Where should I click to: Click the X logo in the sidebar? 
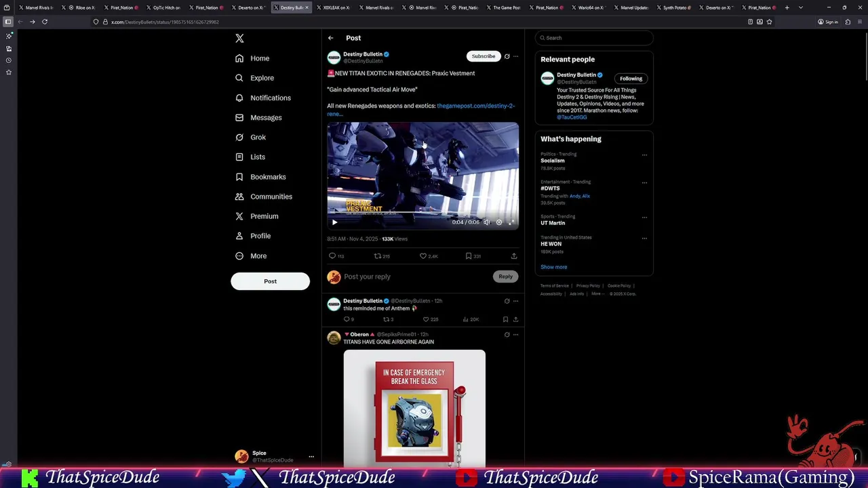click(239, 39)
